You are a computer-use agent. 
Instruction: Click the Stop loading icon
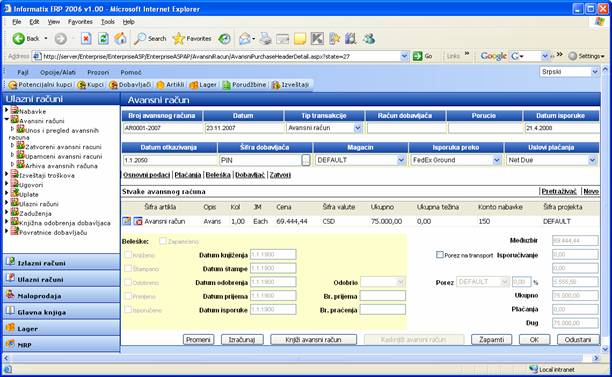pos(86,39)
